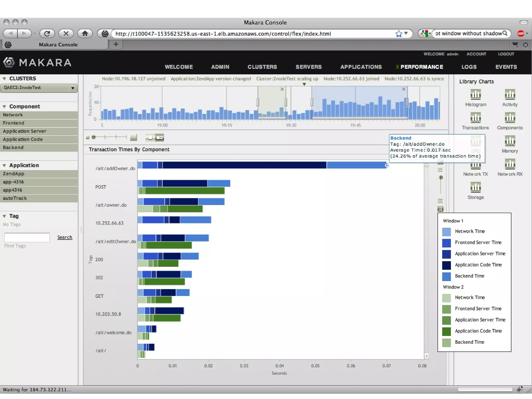Click the Storage chart icon

click(x=475, y=188)
